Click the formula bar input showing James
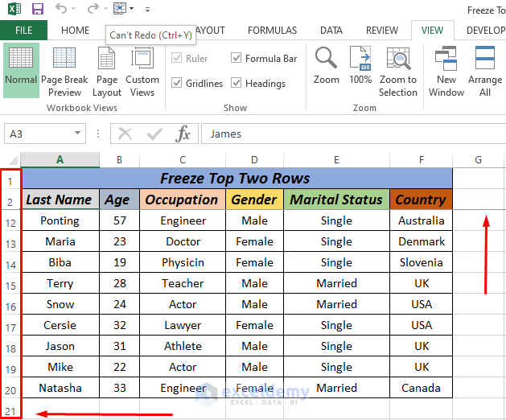This screenshot has width=506, height=420. pyautogui.click(x=346, y=134)
